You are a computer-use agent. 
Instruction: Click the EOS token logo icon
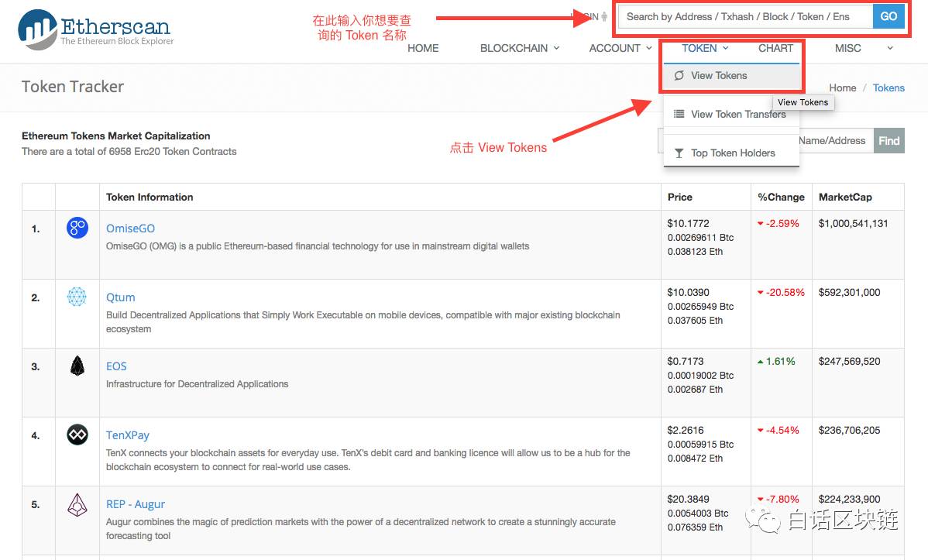coord(77,366)
